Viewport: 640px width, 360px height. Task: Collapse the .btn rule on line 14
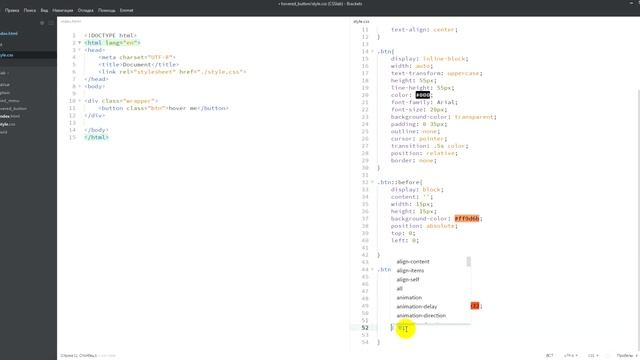[372, 51]
